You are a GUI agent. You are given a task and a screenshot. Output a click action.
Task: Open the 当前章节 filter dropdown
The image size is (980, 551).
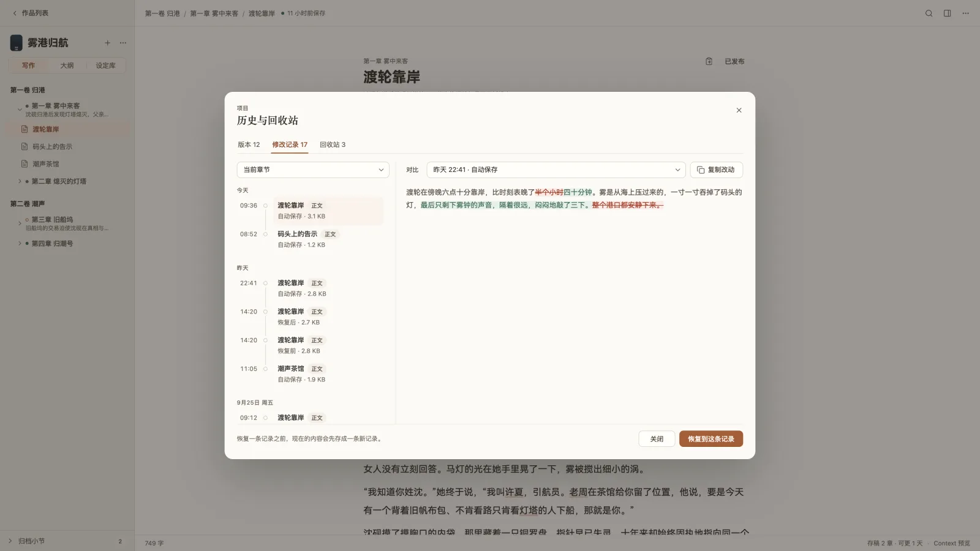[313, 170]
